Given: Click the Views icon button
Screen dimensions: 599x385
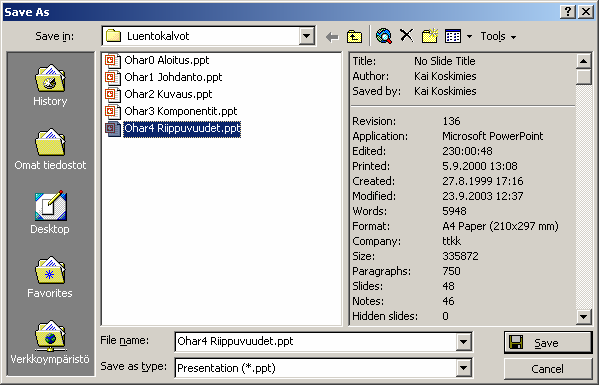Looking at the screenshot, I should click(453, 36).
